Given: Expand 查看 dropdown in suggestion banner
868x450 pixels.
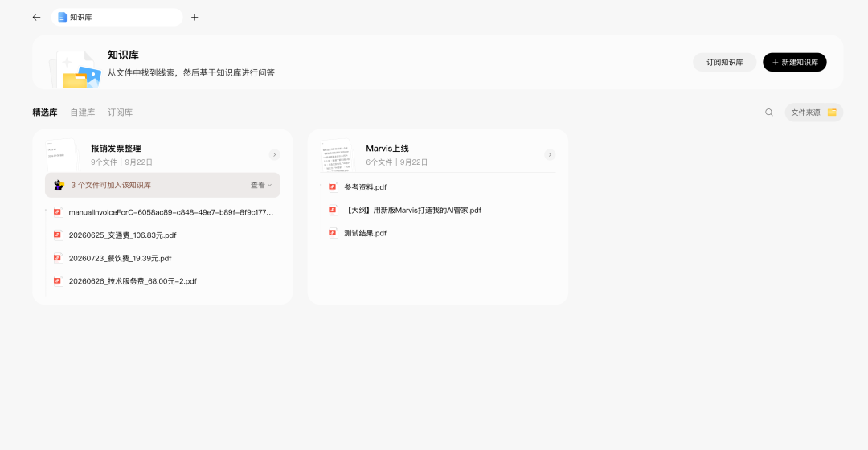Looking at the screenshot, I should [261, 186].
